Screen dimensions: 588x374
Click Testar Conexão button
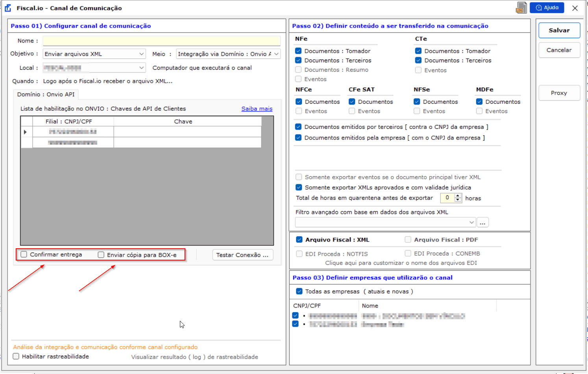coord(242,255)
